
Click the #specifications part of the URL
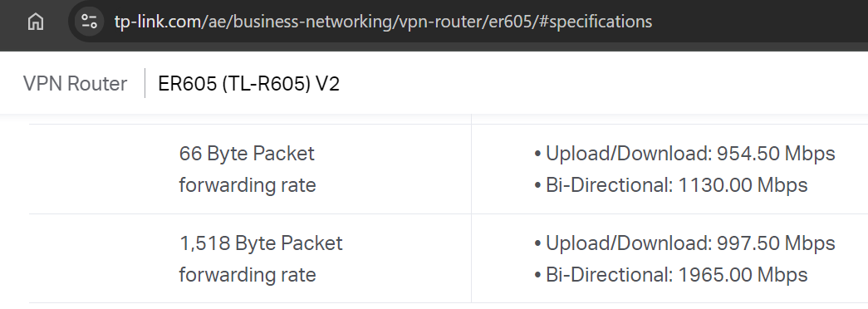point(595,22)
